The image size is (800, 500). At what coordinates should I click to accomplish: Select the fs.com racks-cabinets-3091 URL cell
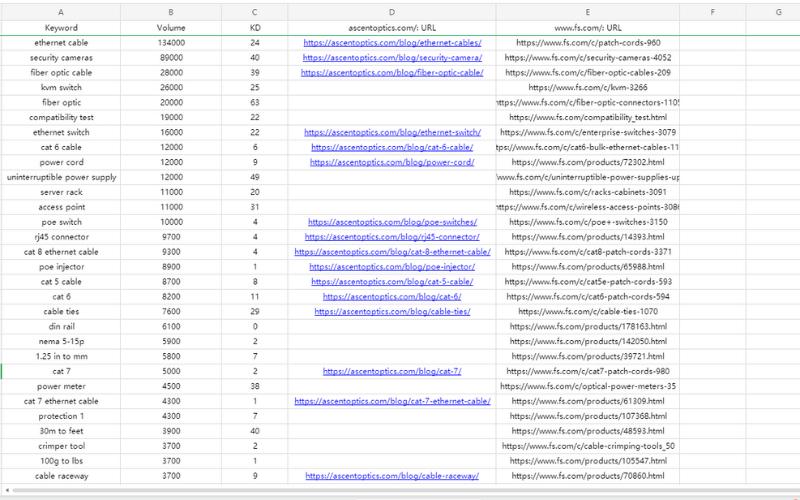click(588, 192)
